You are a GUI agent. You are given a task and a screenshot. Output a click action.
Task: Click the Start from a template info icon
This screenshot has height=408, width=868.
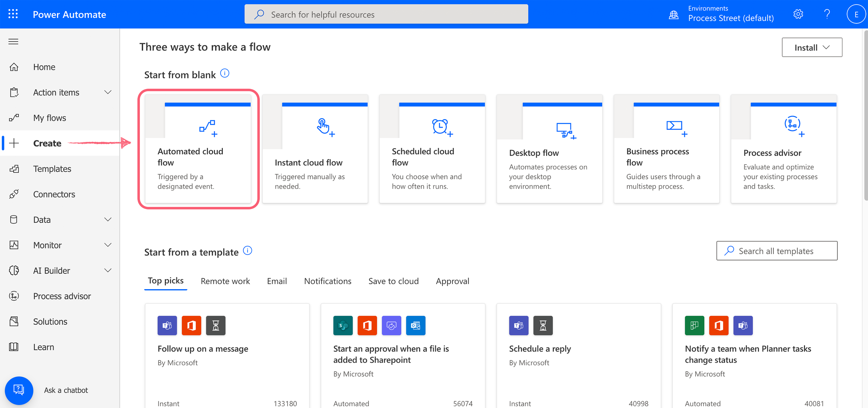pyautogui.click(x=247, y=251)
